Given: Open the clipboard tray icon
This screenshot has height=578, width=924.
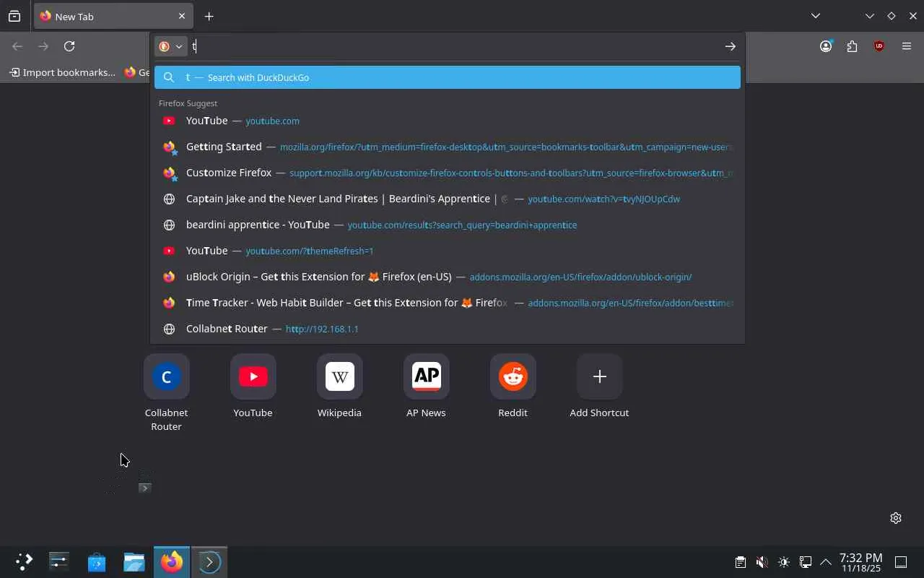Looking at the screenshot, I should [740, 562].
